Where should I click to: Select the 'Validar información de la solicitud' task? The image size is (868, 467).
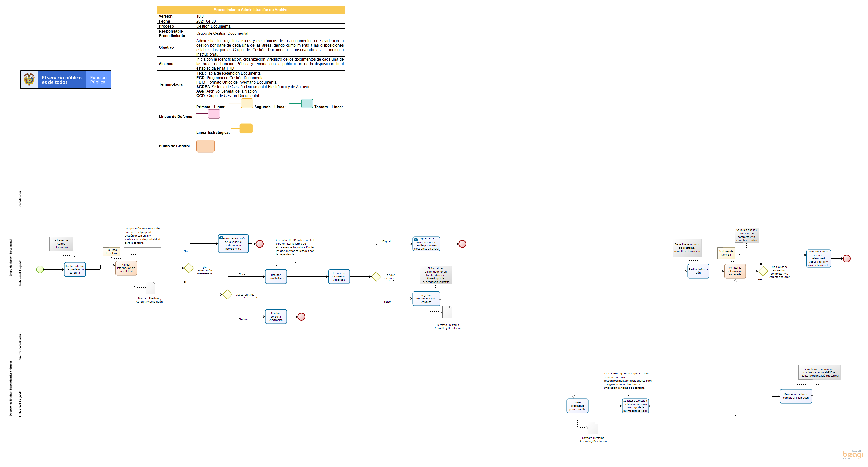pyautogui.click(x=126, y=268)
